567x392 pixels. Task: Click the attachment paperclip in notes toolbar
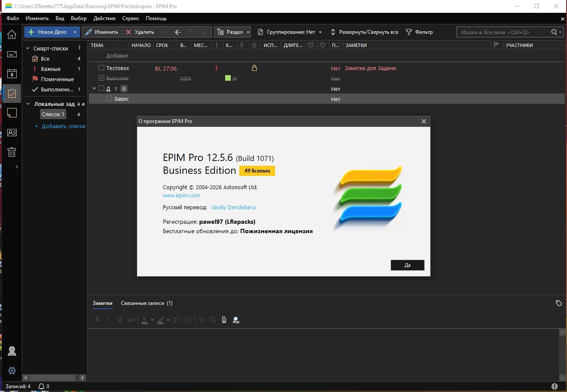pos(224,320)
